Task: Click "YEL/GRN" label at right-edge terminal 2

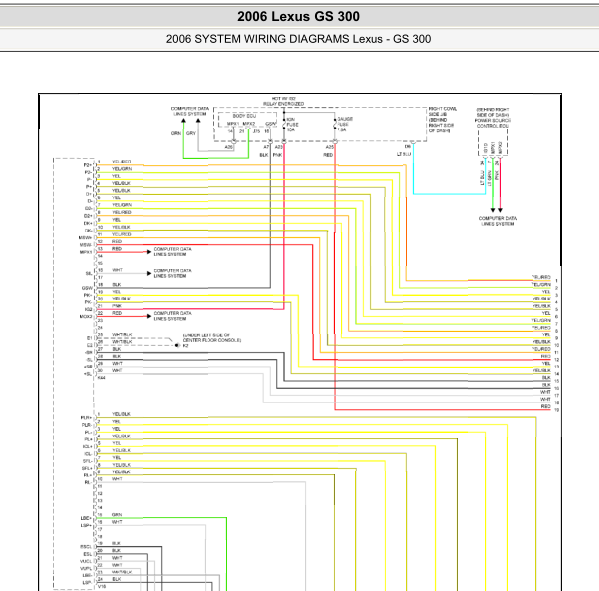Action: pyautogui.click(x=541, y=285)
